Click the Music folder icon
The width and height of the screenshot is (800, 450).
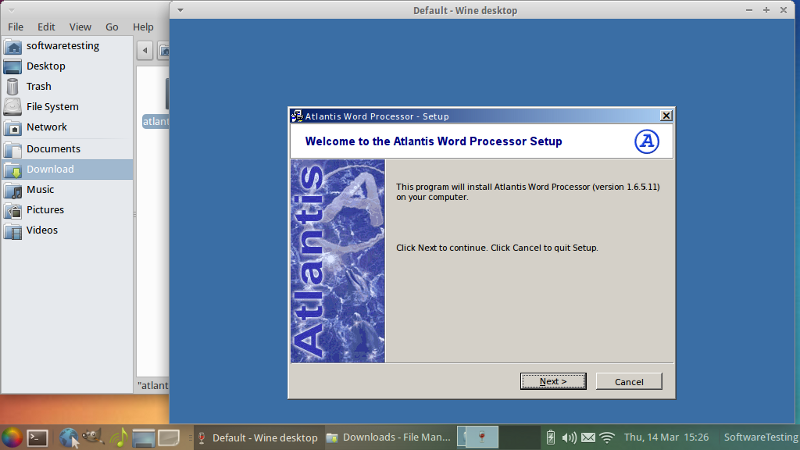click(13, 190)
